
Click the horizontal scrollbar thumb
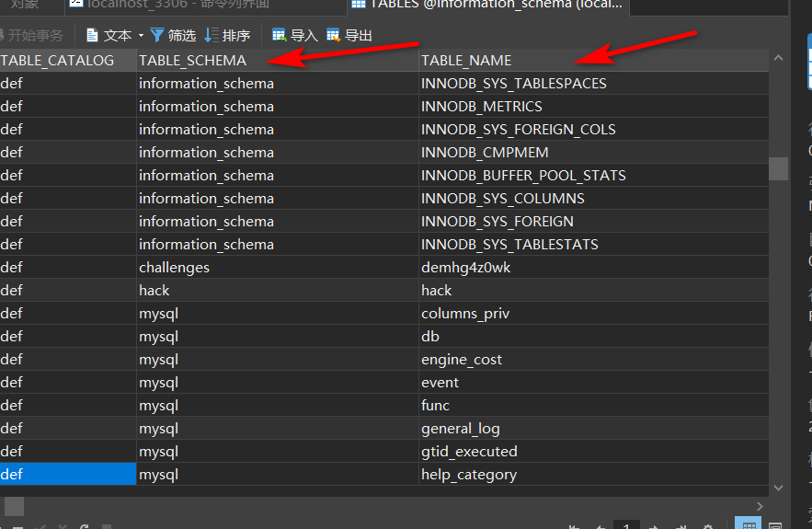[14, 506]
